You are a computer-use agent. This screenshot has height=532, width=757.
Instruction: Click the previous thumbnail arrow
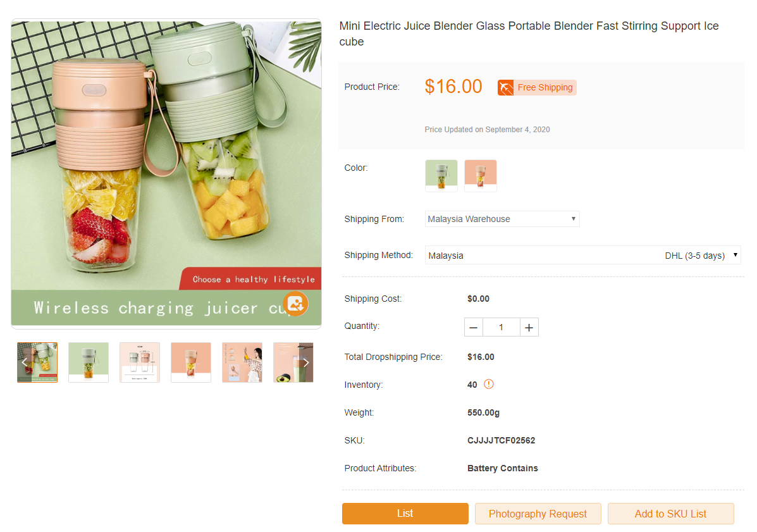[x=25, y=362]
